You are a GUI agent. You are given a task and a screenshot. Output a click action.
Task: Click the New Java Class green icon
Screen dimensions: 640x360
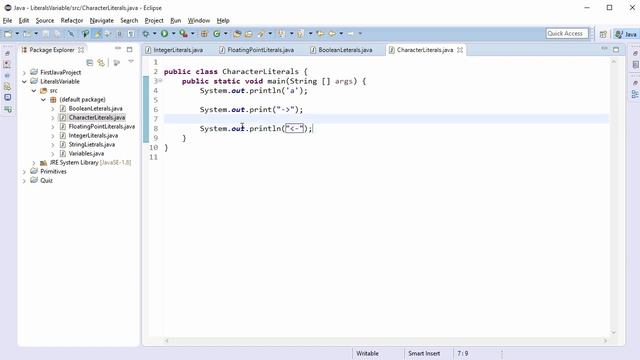point(217,34)
